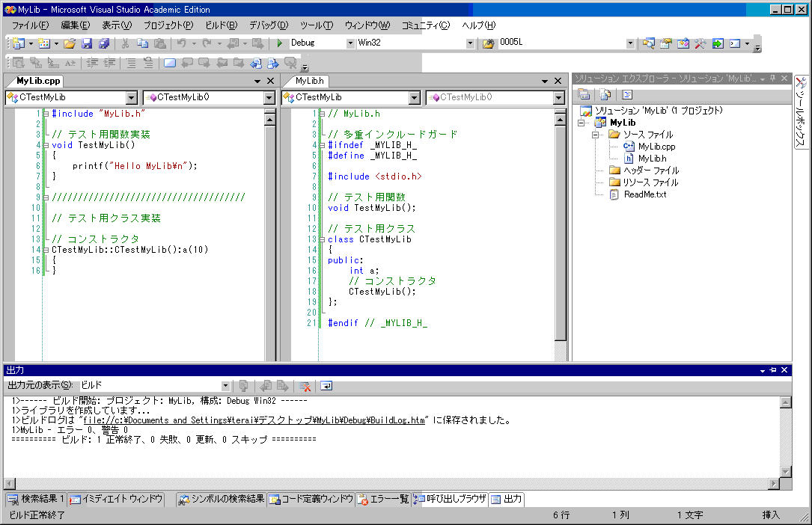
Task: Click the Open File folder icon
Action: [70, 43]
